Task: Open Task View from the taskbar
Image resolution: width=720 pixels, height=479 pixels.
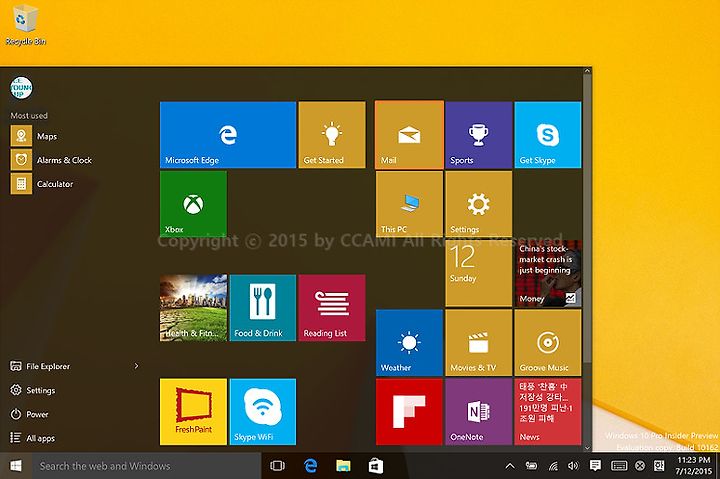Action: click(x=277, y=466)
